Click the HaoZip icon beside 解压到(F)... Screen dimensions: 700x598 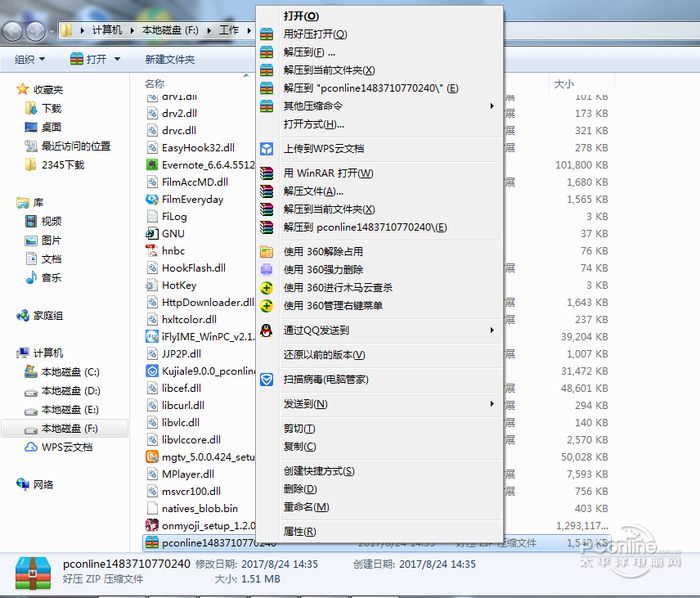pos(267,52)
